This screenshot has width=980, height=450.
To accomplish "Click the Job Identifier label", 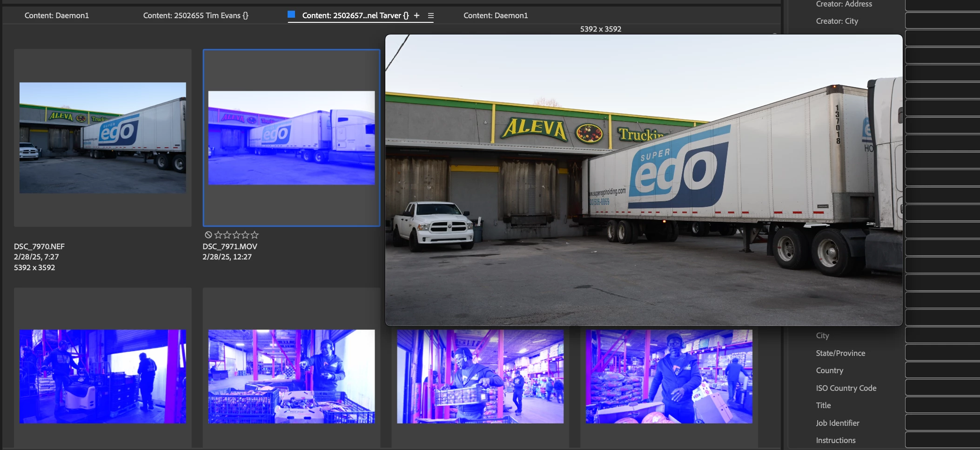I will tap(838, 423).
